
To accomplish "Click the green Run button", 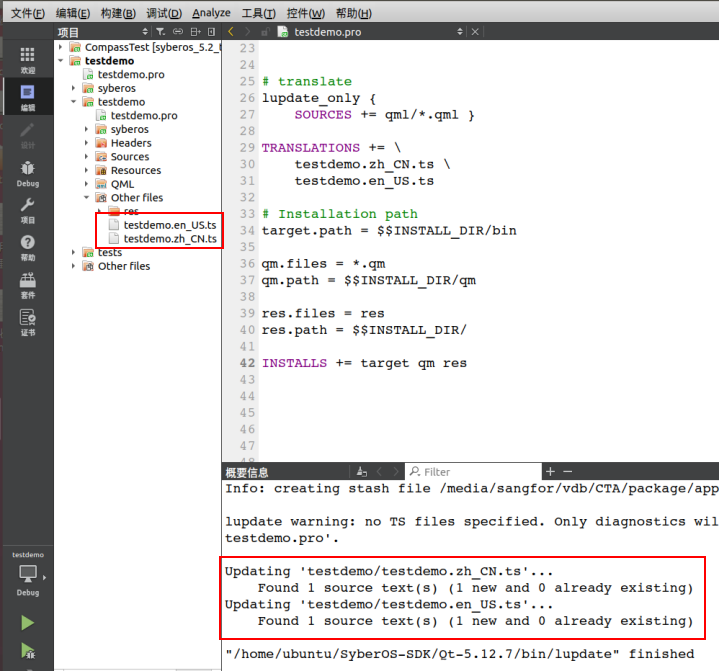I will click(x=28, y=623).
